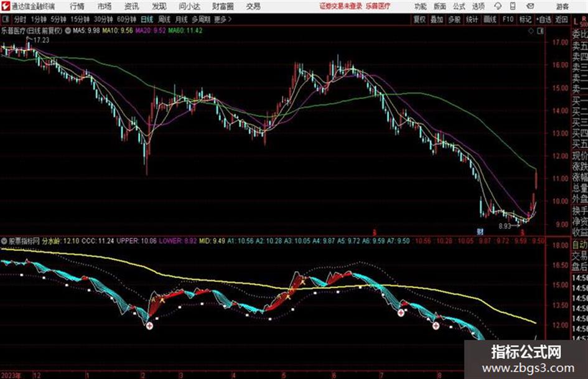Switch to 15分钟 period

tap(80, 19)
